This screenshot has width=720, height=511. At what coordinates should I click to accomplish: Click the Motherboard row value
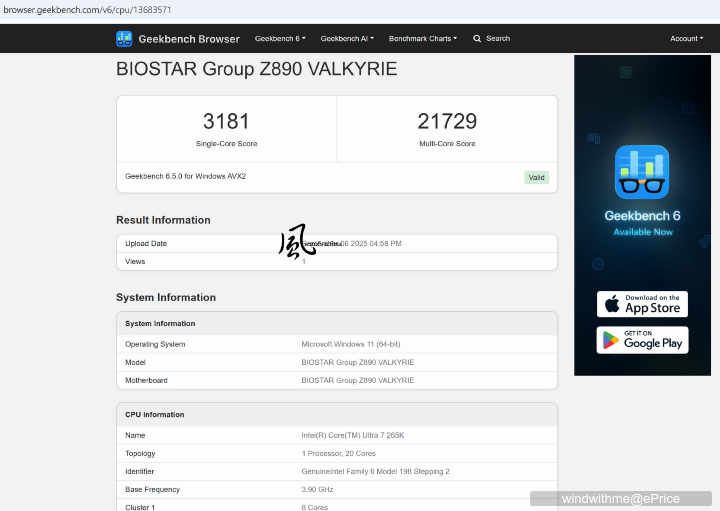(x=357, y=380)
